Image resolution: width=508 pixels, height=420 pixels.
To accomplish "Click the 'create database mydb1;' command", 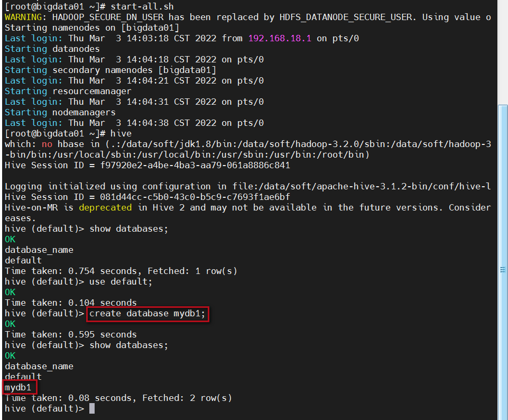I will point(147,314).
